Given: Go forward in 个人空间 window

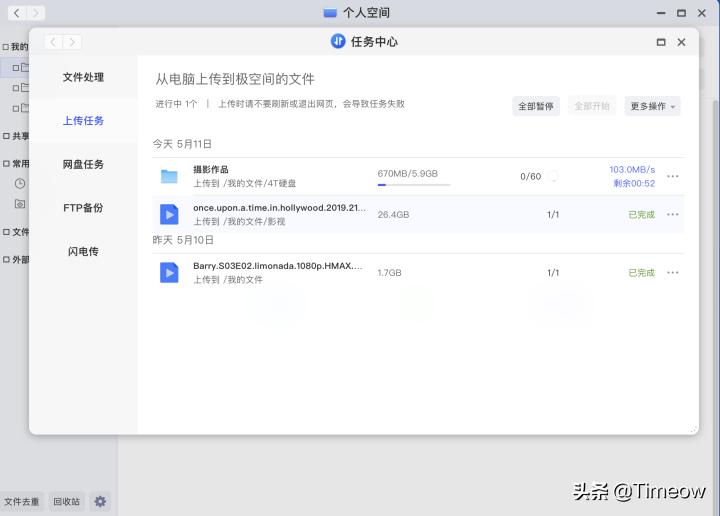Looking at the screenshot, I should (x=36, y=13).
